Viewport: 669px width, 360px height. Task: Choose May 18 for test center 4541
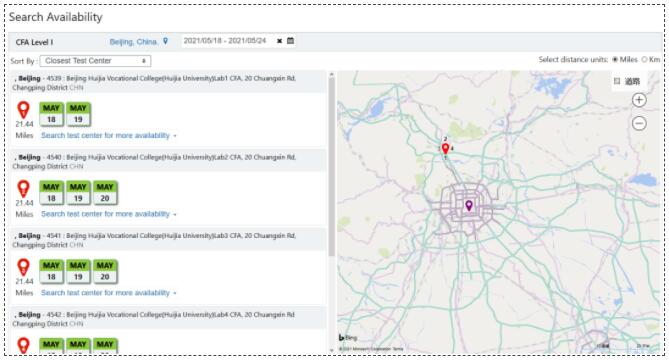(x=51, y=272)
